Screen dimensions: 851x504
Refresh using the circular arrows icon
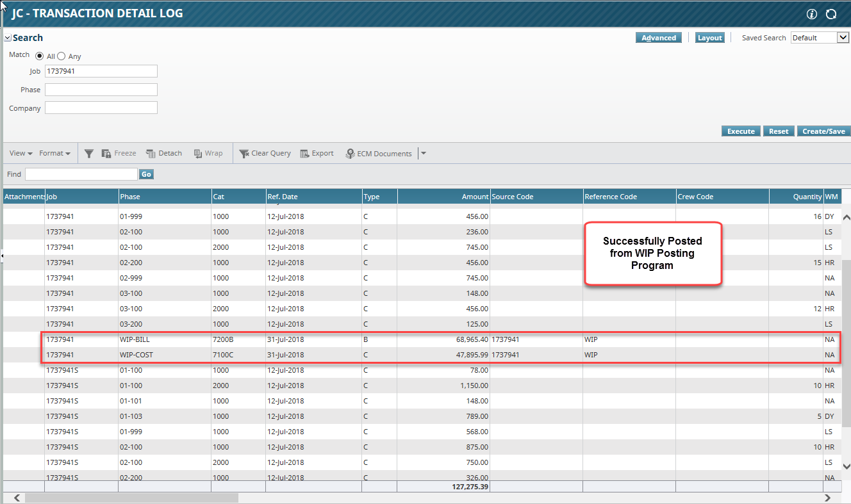coord(831,13)
